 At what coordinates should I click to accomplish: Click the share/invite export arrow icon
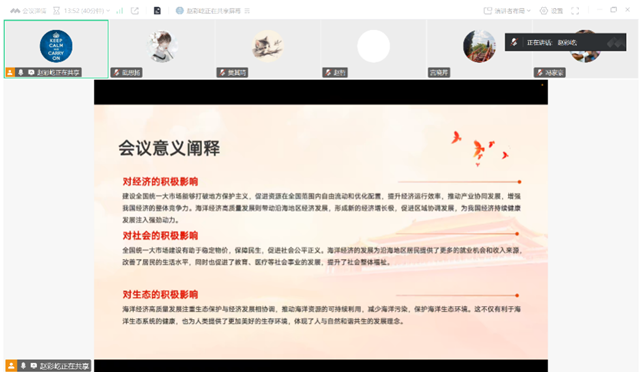pyautogui.click(x=135, y=11)
